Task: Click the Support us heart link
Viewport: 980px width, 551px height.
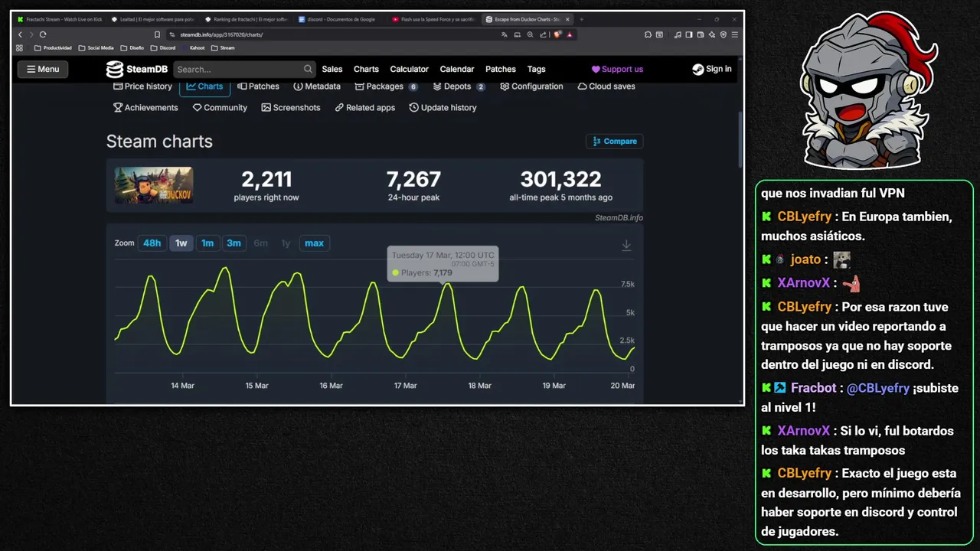Action: (x=617, y=69)
